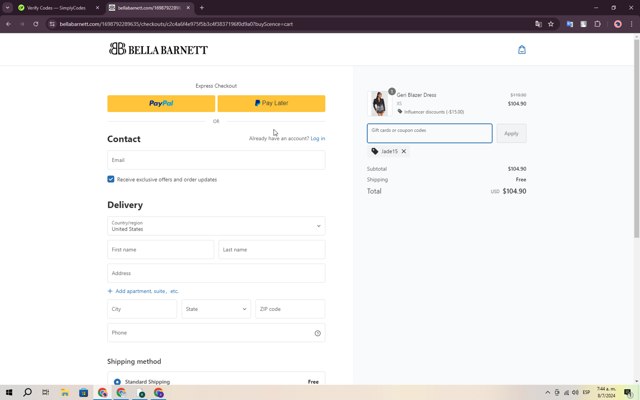Open the Windows Start menu
640x400 pixels.
(9, 393)
